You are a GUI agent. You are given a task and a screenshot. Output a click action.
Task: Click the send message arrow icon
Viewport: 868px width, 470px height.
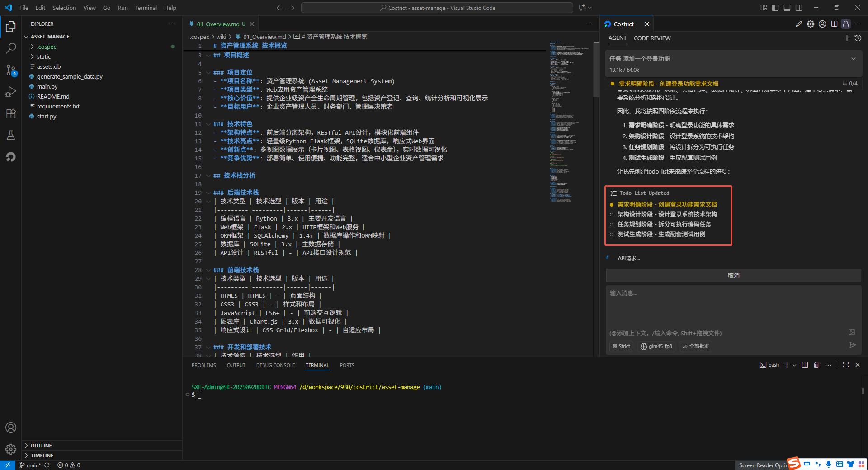853,345
